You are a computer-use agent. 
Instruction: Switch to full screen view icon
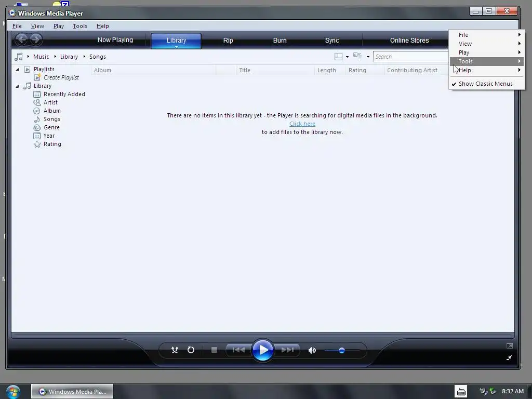click(x=509, y=345)
